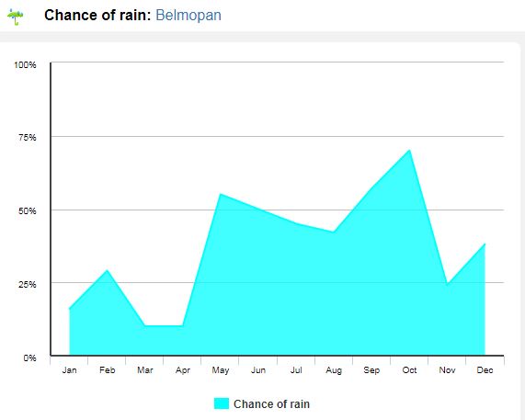
Task: Click the Oct month label
Action: pyautogui.click(x=409, y=370)
